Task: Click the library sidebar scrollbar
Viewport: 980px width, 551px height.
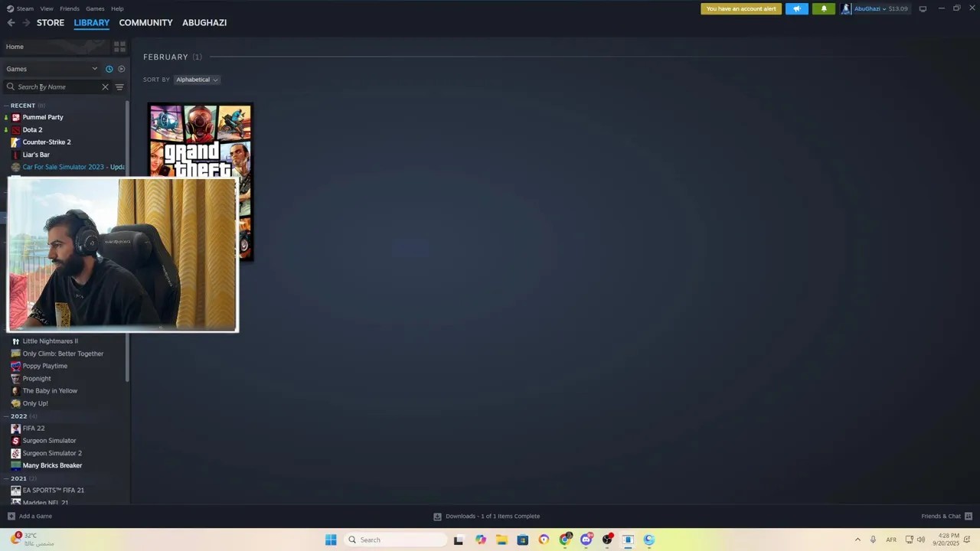Action: [x=127, y=241]
